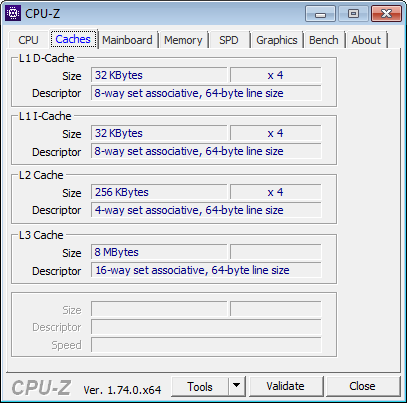Viewport: 407px width, 403px height.
Task: Close window with red X icon
Action: coord(386,14)
